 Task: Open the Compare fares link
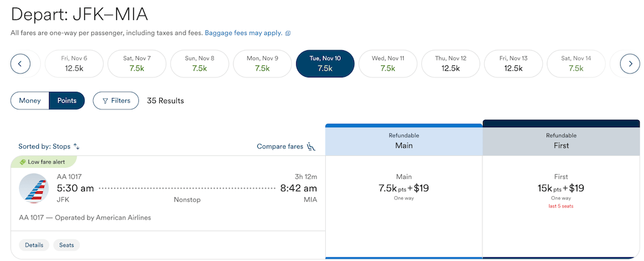click(x=280, y=147)
